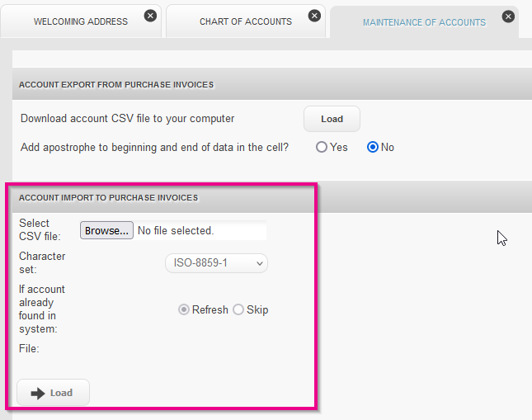This screenshot has height=420, width=532.
Task: Choose Refresh for existing accounts
Action: [184, 309]
